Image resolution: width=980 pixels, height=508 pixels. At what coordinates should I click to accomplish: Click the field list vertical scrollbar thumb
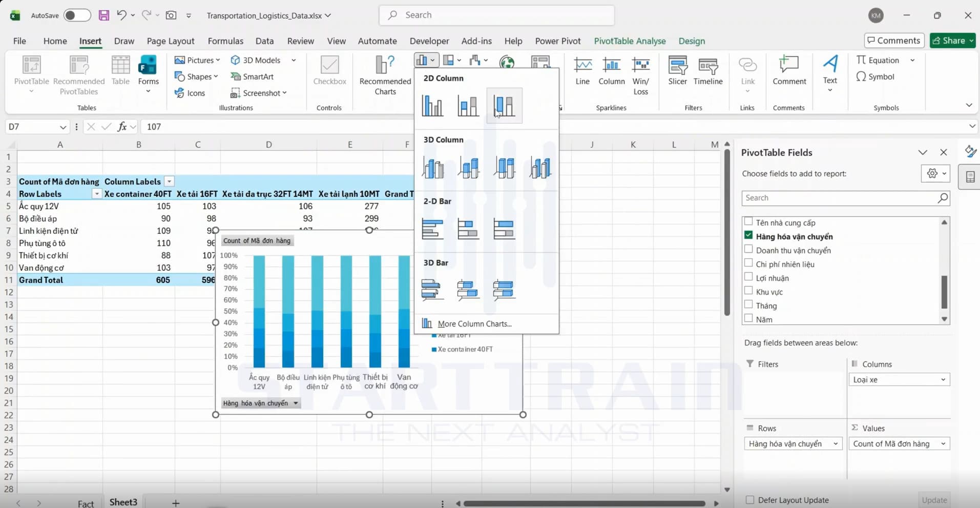tap(944, 292)
